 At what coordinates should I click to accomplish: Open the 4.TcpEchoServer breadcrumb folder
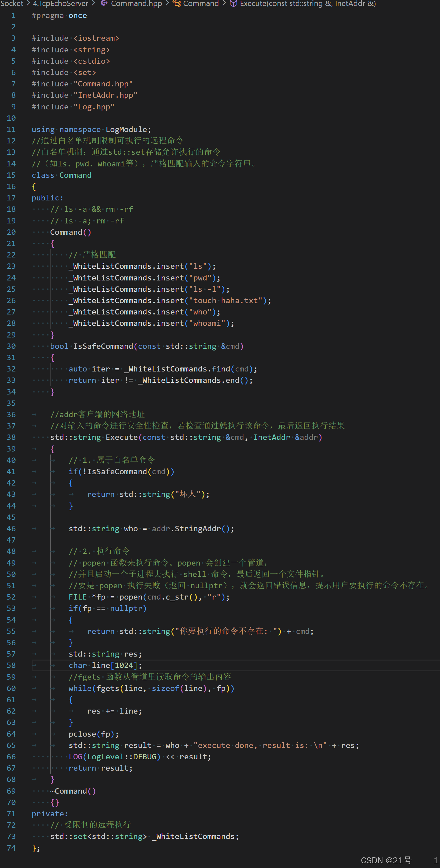60,3
